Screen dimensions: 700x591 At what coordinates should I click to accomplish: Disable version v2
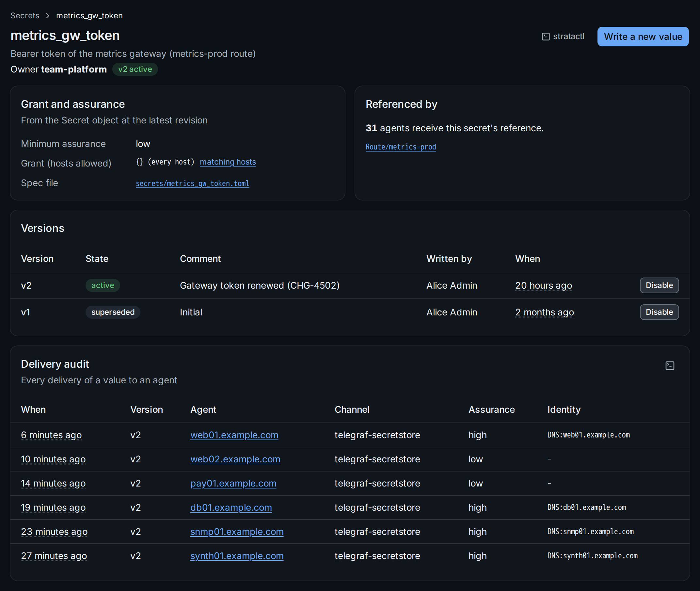659,285
